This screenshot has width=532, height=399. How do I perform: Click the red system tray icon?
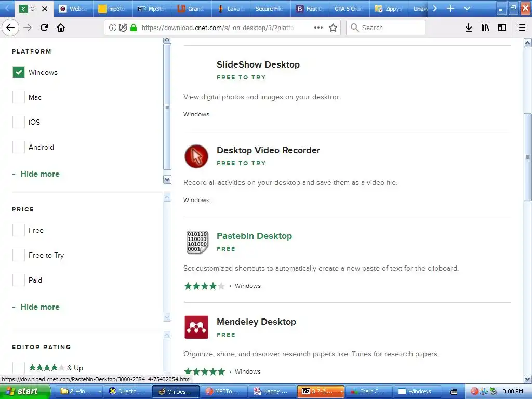coord(474,391)
